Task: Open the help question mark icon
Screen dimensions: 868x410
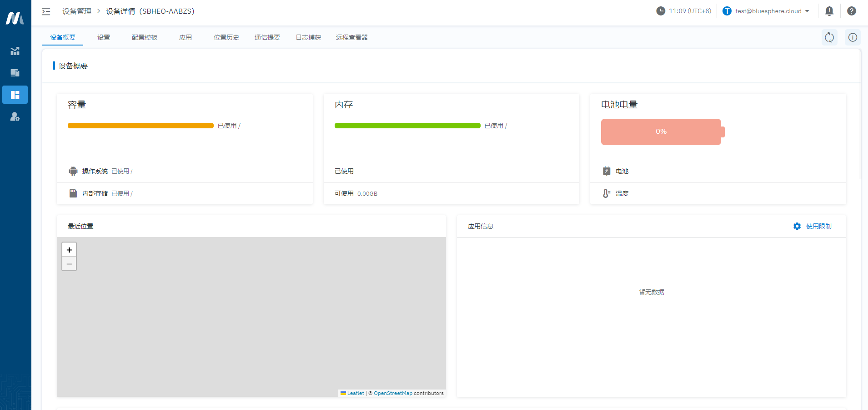Action: pyautogui.click(x=851, y=11)
